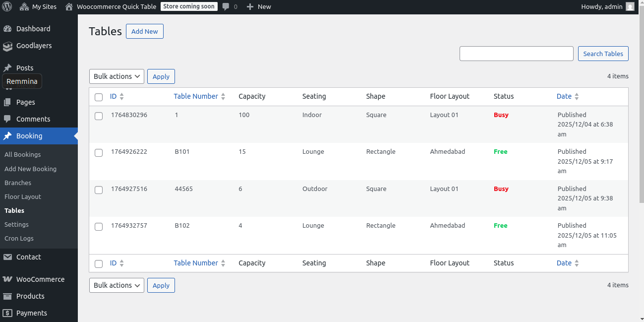This screenshot has width=644, height=322.
Task: Click the Contact envelope icon
Action: click(7, 257)
